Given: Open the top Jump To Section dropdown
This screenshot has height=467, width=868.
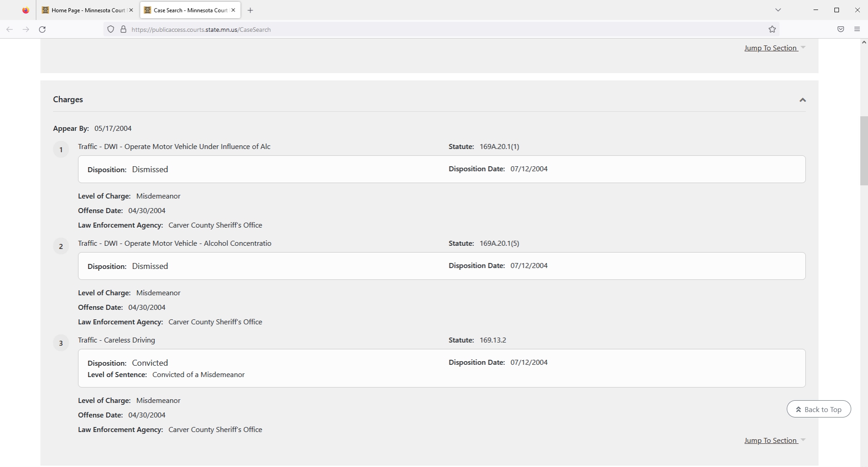Looking at the screenshot, I should 774,48.
